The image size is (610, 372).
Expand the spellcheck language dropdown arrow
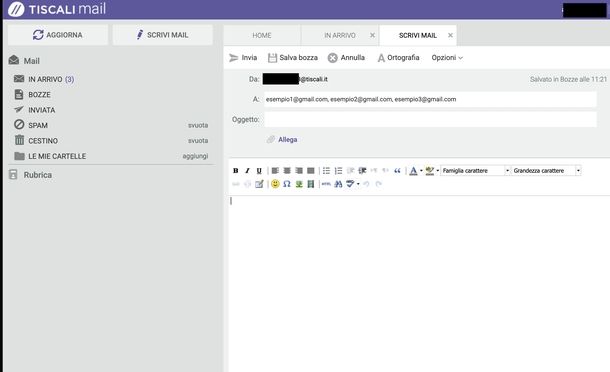pyautogui.click(x=358, y=184)
